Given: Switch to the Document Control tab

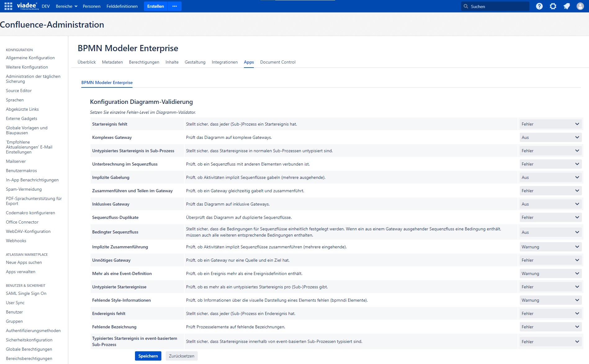Looking at the screenshot, I should (278, 62).
